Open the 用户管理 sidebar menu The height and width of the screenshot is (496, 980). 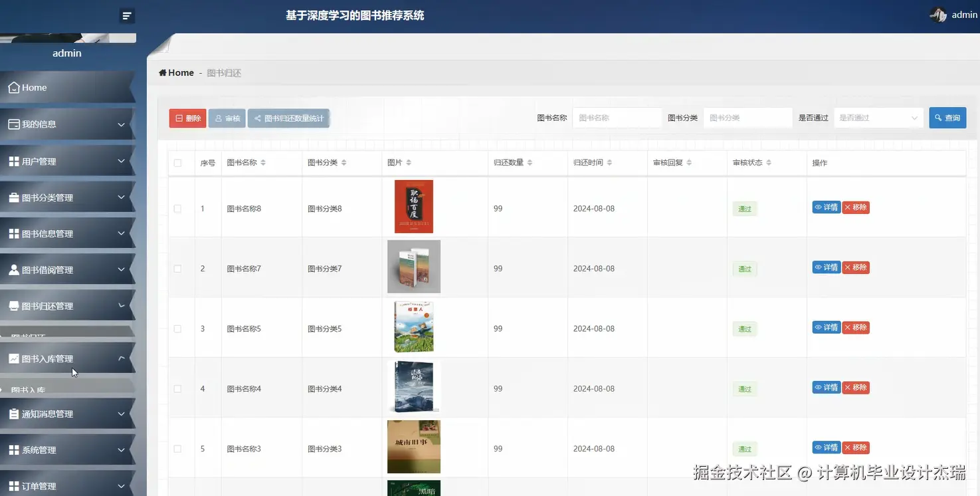[x=66, y=162]
